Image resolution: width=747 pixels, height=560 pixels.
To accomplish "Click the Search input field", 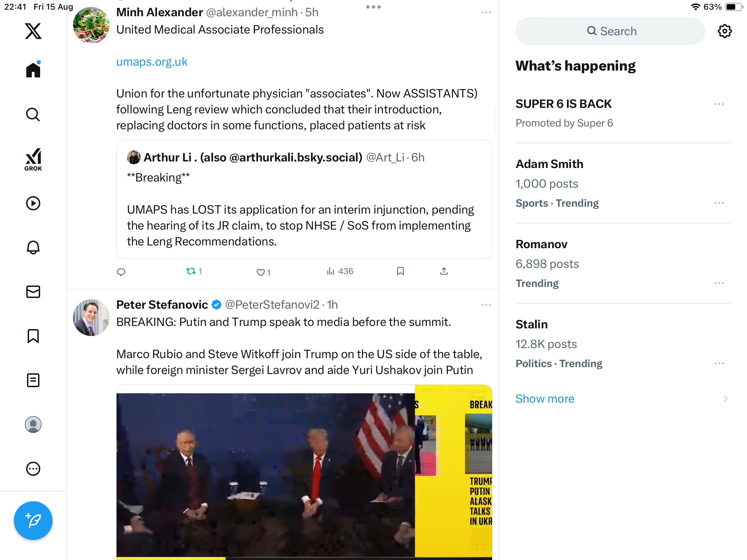I will click(610, 31).
